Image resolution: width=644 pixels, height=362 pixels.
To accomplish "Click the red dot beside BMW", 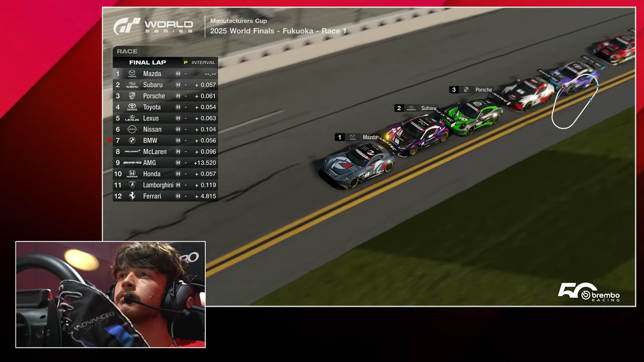I will 109,141.
